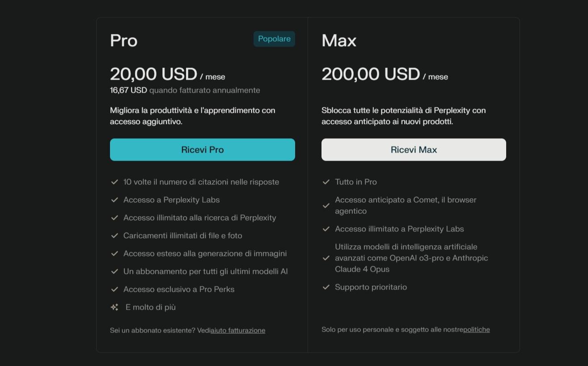
Task: Select the Pro plan heading
Action: pyautogui.click(x=124, y=40)
